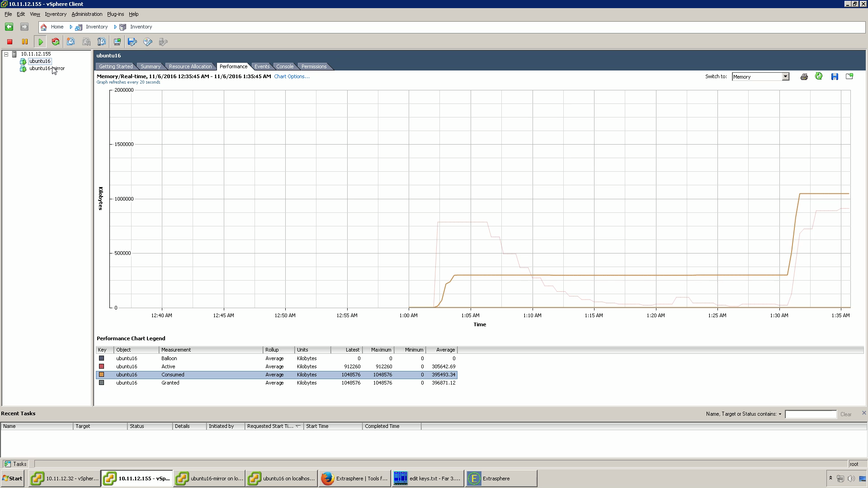Image resolution: width=868 pixels, height=488 pixels.
Task: Switch to 10.11.12.32 vSphere taskbar window
Action: point(64,479)
